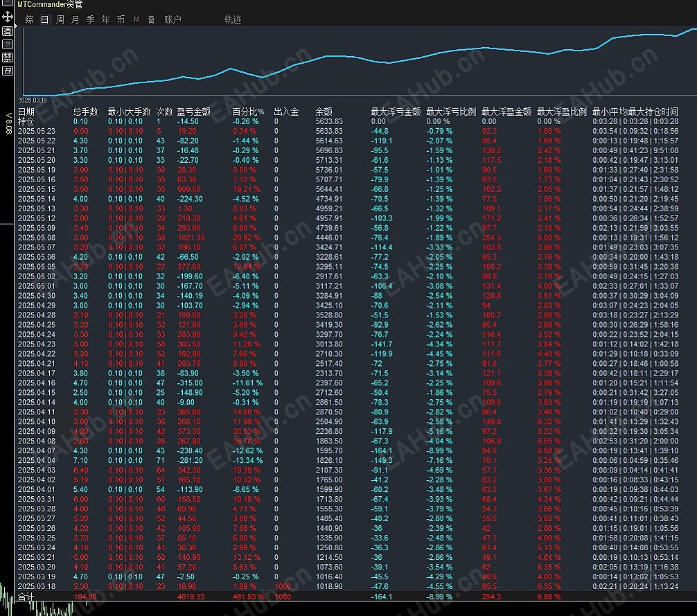Click the 余额 balance column header

324,112
